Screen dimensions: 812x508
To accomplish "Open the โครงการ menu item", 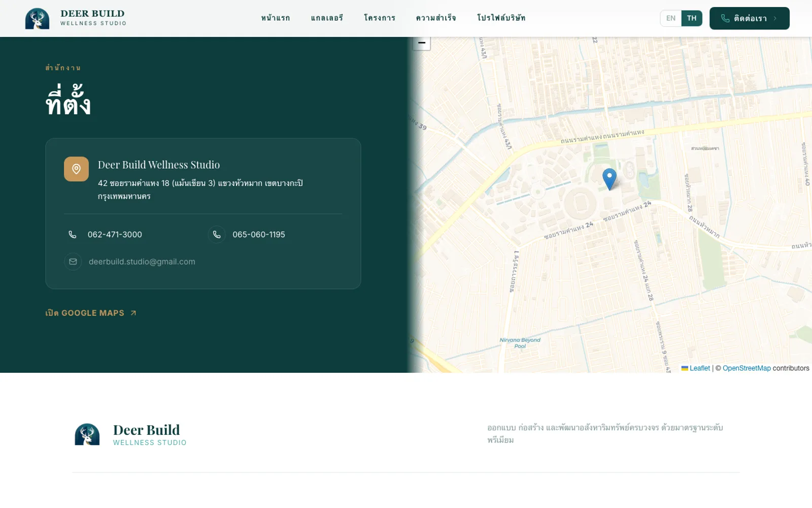I will pyautogui.click(x=380, y=18).
